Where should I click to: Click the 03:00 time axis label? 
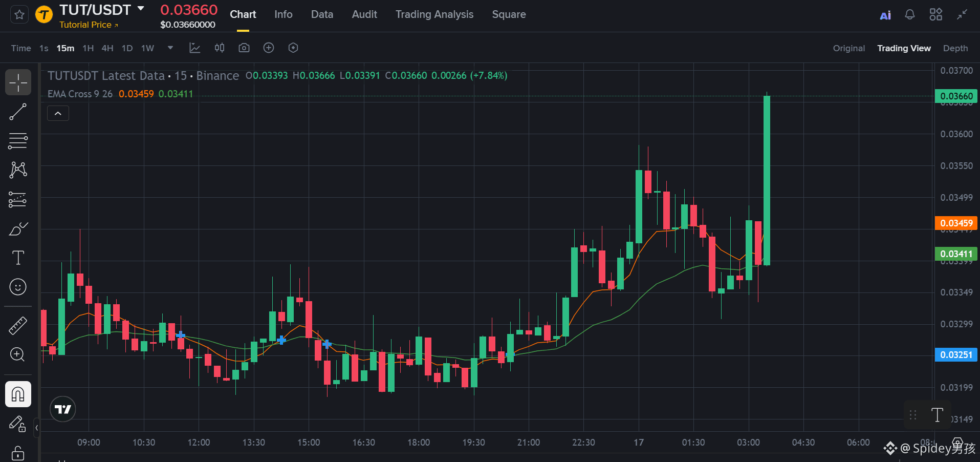click(748, 443)
